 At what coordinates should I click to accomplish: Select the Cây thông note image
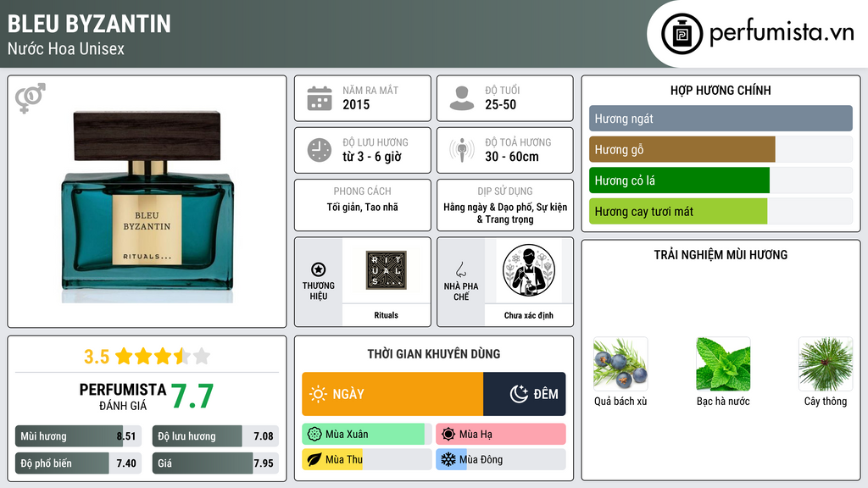pos(826,364)
